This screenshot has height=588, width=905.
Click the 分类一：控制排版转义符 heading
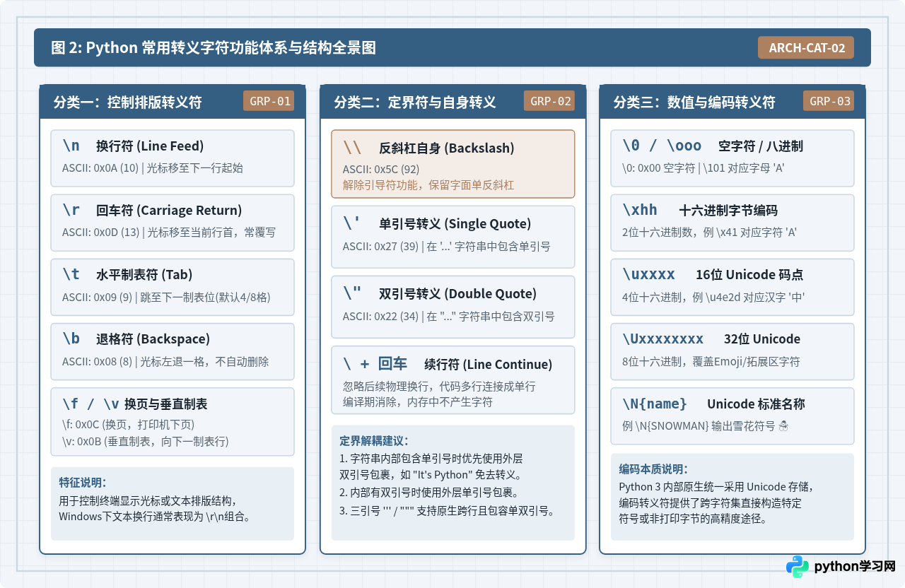[x=128, y=102]
